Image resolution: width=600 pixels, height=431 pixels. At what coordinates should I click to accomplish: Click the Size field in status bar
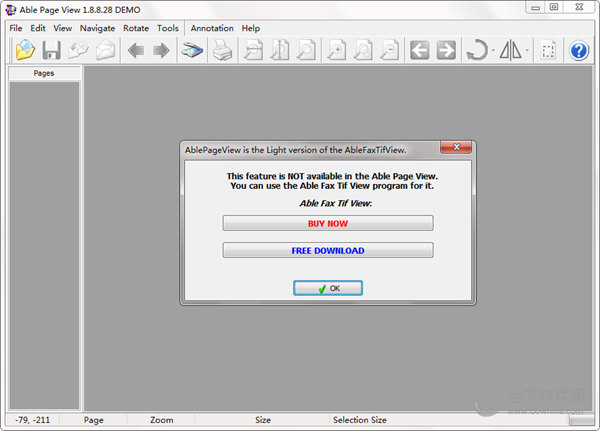pos(262,420)
